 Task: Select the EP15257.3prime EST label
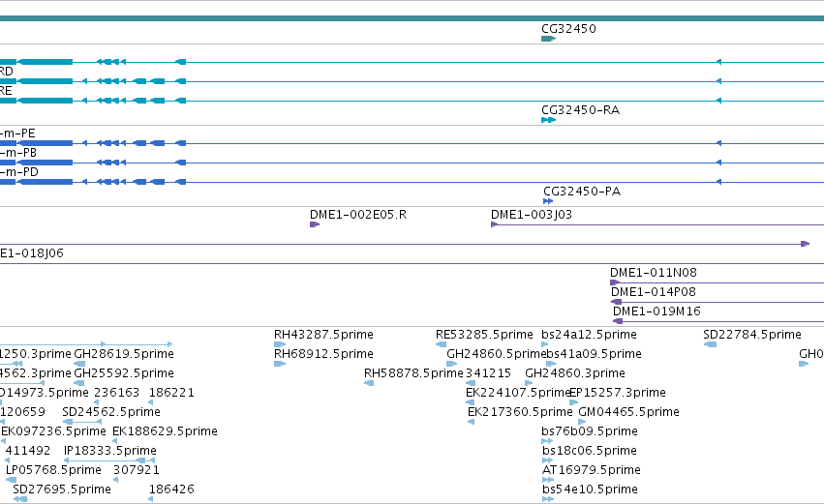pos(618,393)
